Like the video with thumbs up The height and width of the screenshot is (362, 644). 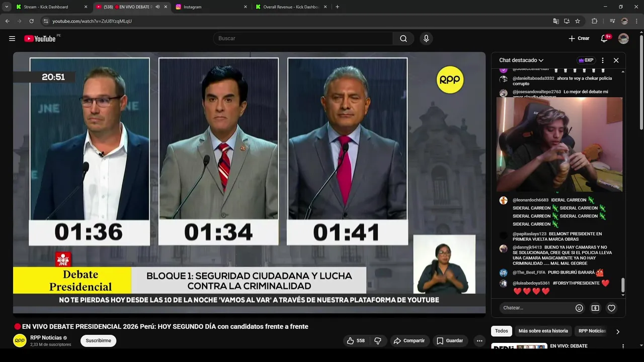pyautogui.click(x=356, y=341)
